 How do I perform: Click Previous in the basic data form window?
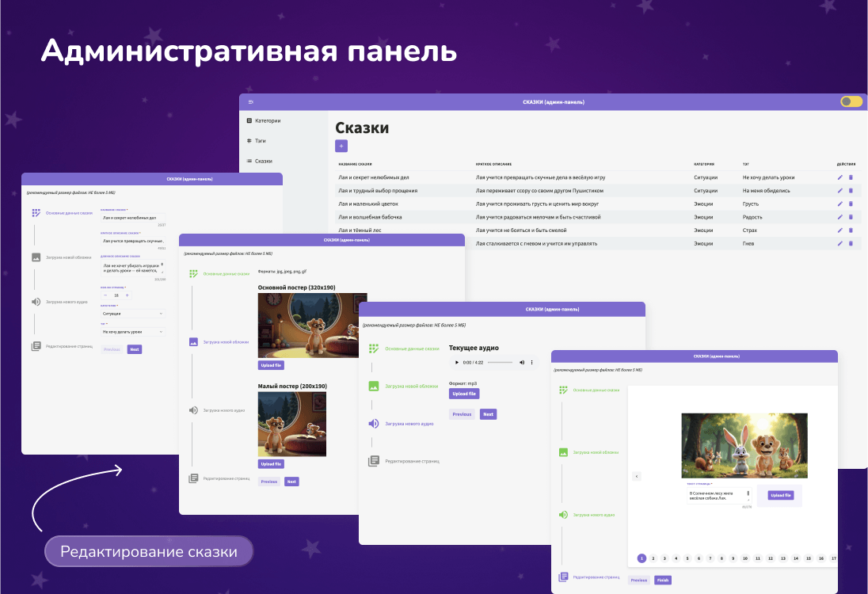coord(112,349)
